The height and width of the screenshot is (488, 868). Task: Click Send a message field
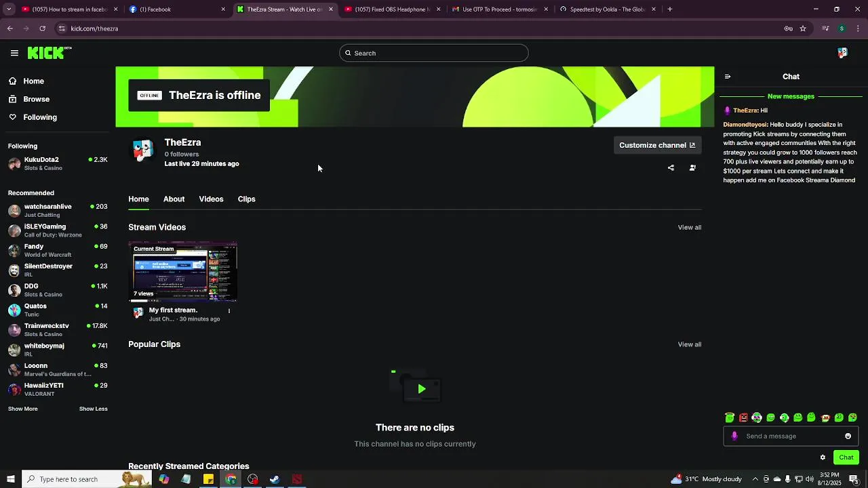point(790,436)
